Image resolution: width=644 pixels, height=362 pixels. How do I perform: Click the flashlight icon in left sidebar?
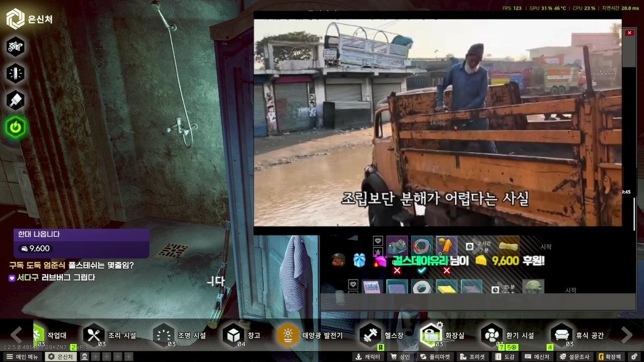(x=16, y=100)
